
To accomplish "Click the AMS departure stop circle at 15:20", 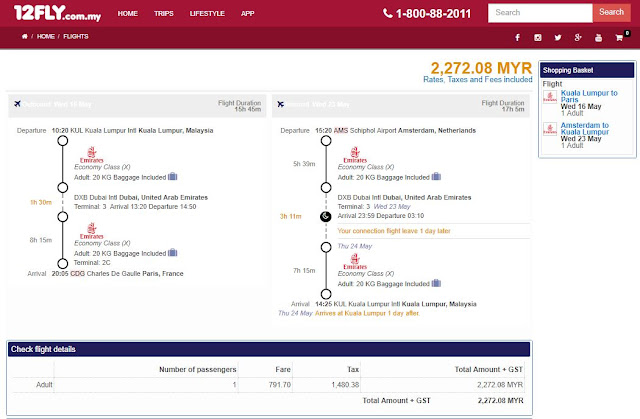I will click(x=326, y=141).
